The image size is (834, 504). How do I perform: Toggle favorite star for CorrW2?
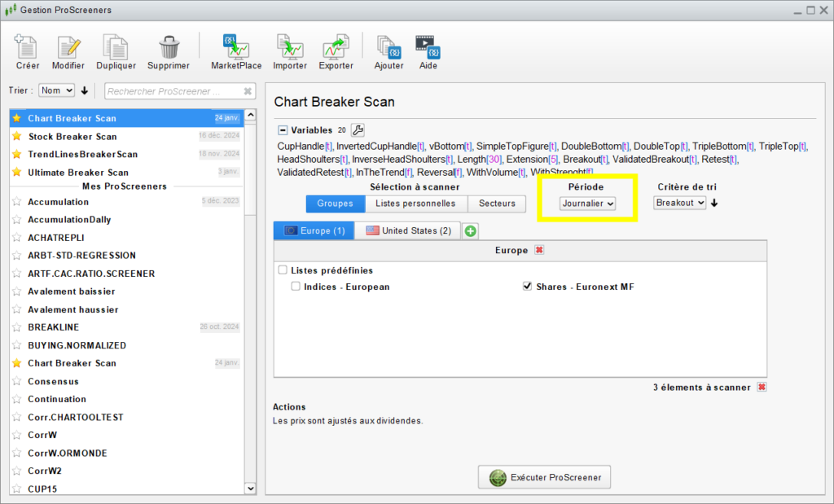(17, 471)
